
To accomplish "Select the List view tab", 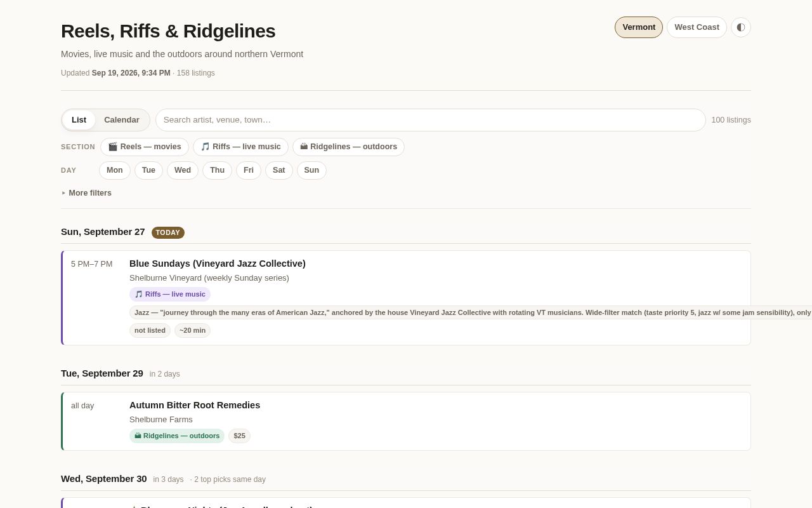I will 79,120.
